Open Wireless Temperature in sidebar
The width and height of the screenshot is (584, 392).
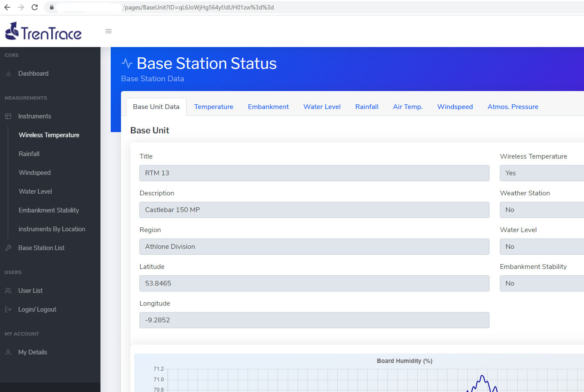coord(49,135)
